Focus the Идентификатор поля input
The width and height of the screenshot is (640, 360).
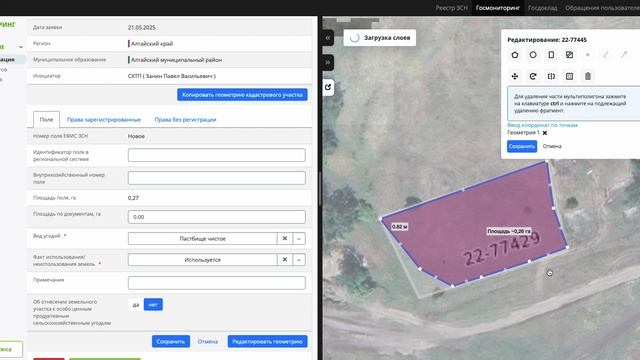coord(217,155)
